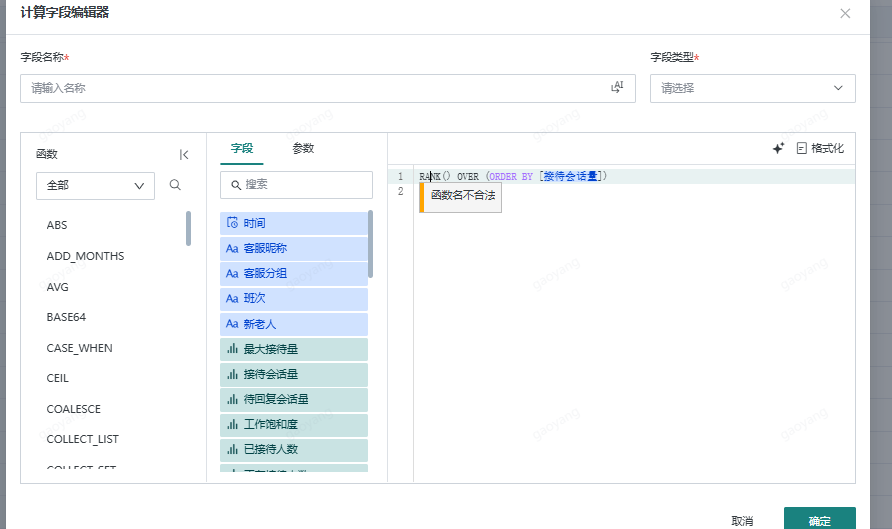Click the 最大接待量 measure item
Screen dimensions: 892x529
point(294,349)
